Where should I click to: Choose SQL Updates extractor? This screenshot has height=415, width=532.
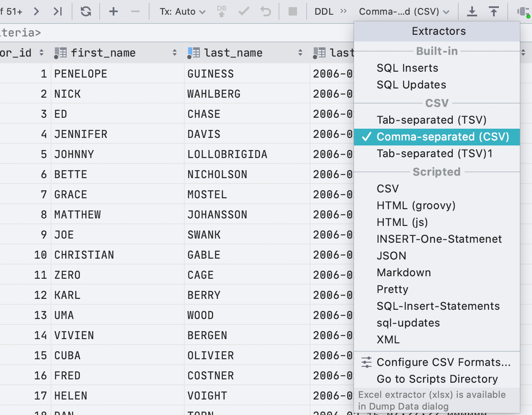(437, 85)
